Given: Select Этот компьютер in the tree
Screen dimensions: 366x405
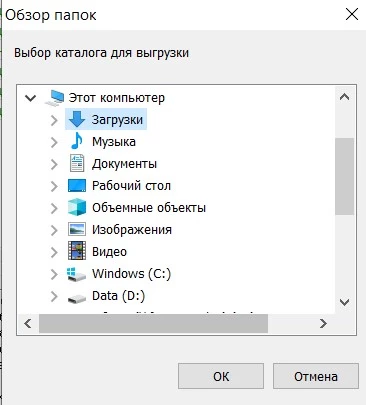Looking at the screenshot, I should [x=116, y=98].
